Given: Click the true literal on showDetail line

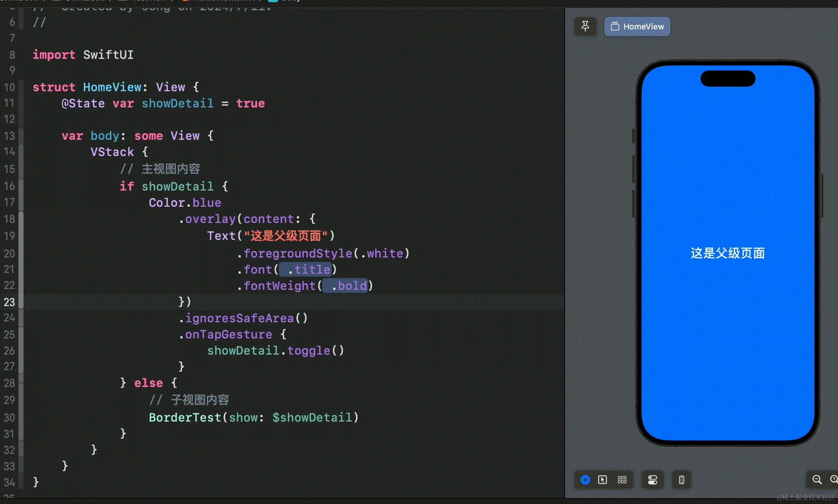Looking at the screenshot, I should pyautogui.click(x=250, y=103).
